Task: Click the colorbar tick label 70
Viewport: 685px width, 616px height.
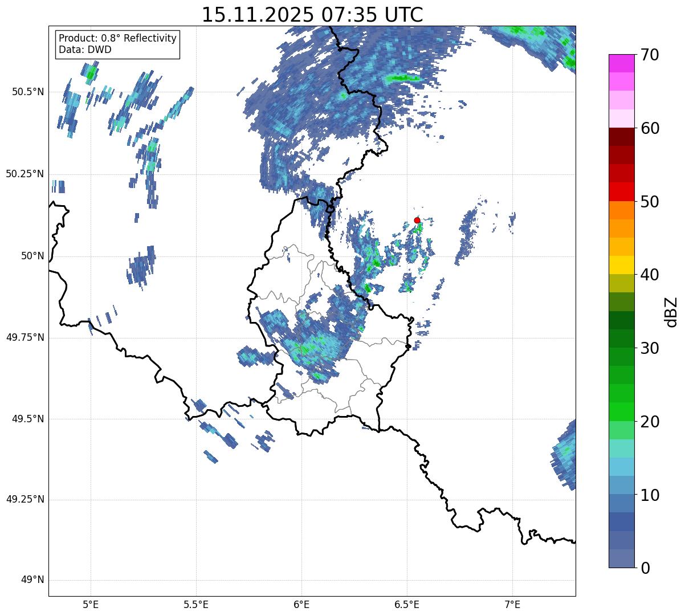Action: click(x=650, y=55)
